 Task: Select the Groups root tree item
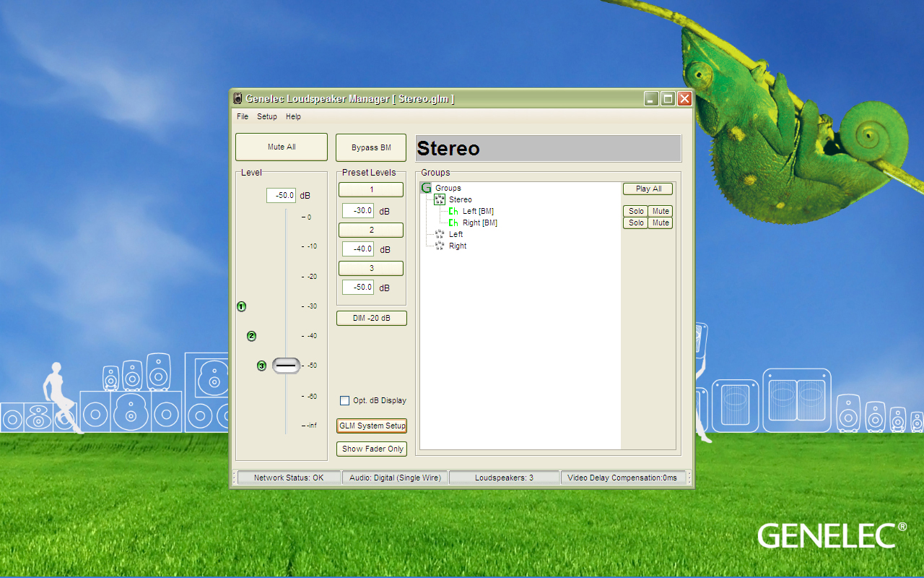[x=448, y=188]
